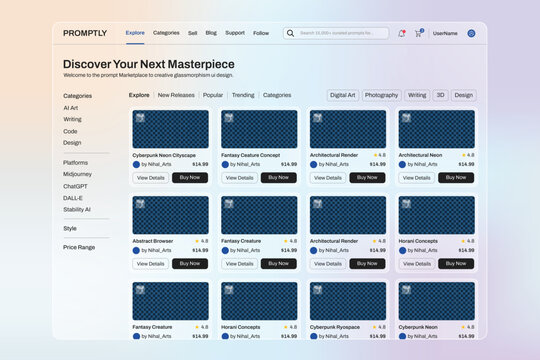Open Categories in top navigation

166,33
